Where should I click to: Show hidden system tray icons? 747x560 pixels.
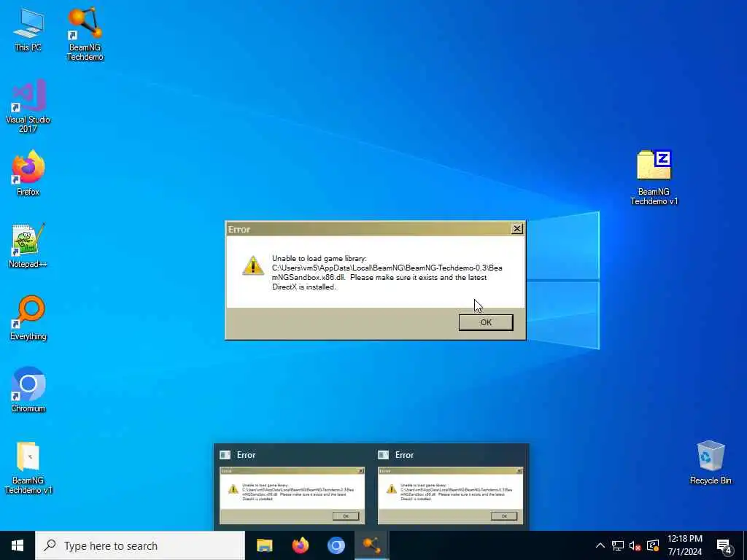[x=600, y=545]
